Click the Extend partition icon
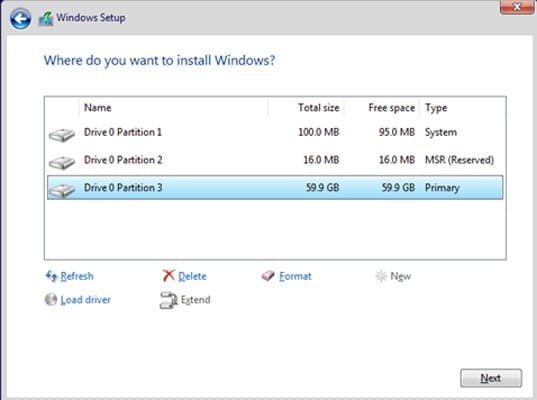Viewport: 537px width, 400px height. click(x=168, y=300)
